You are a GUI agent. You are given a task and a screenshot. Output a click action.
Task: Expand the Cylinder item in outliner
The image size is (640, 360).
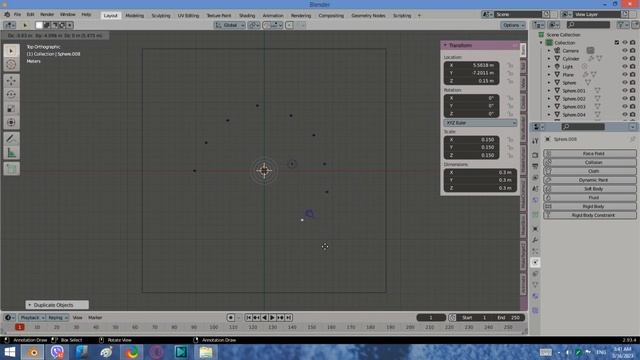(x=549, y=59)
